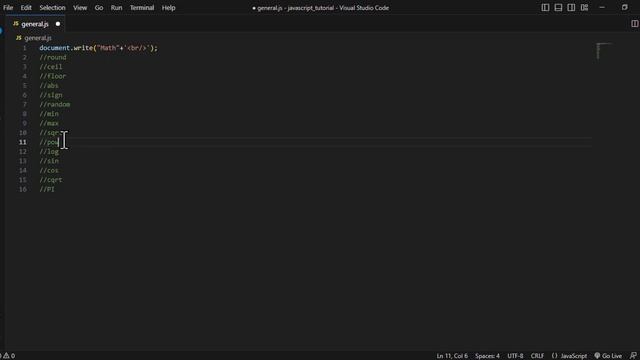Click line number 1 in gutter
The width and height of the screenshot is (640, 360).
tap(24, 48)
